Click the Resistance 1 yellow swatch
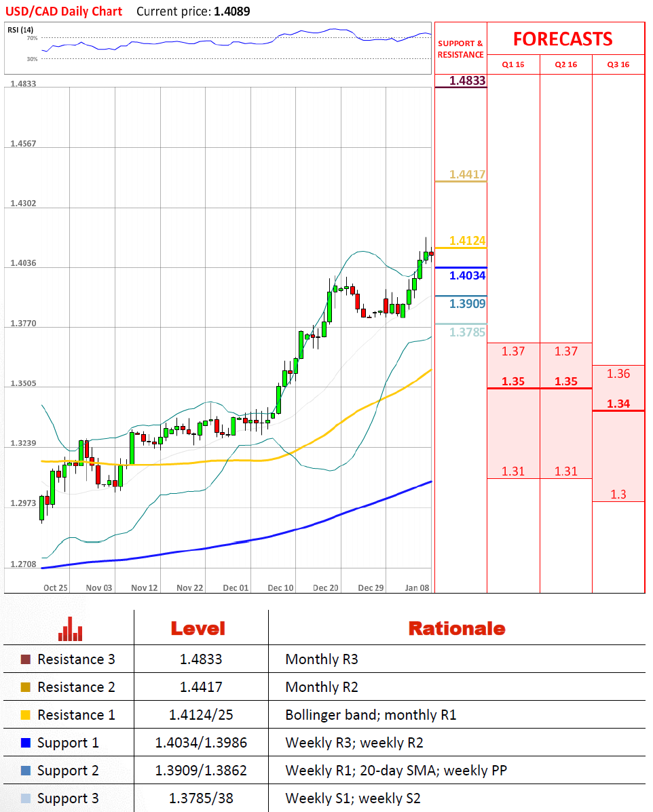 [25, 715]
